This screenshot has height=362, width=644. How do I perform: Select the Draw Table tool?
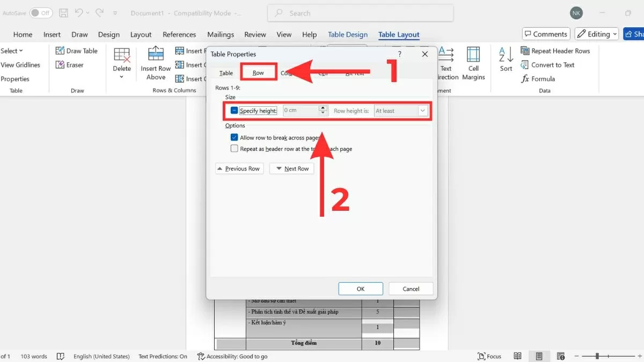[x=77, y=51]
